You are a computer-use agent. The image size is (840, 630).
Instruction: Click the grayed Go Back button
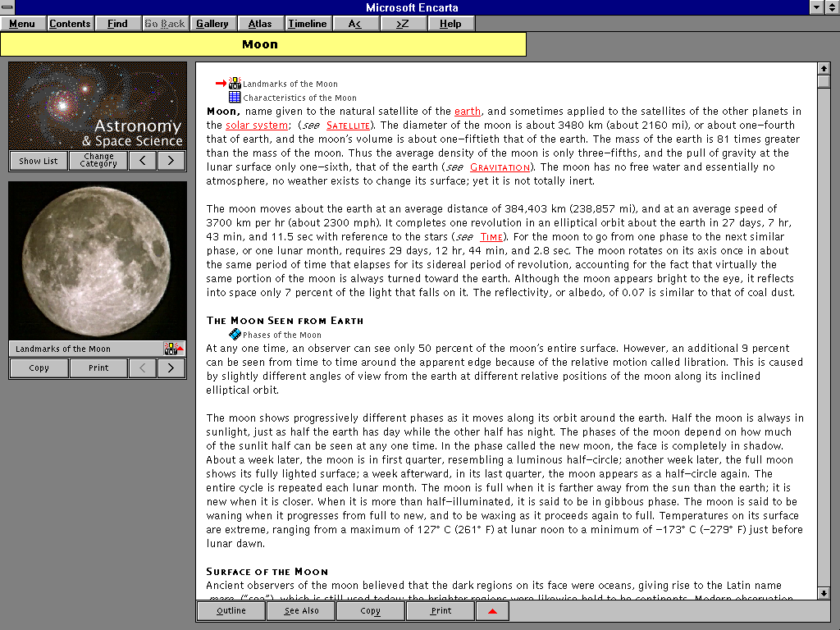pos(165,24)
